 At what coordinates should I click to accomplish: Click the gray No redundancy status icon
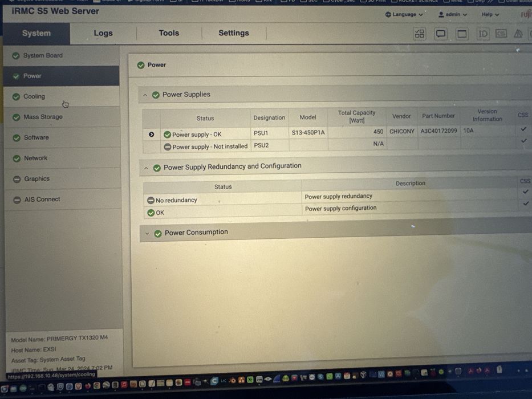(151, 201)
